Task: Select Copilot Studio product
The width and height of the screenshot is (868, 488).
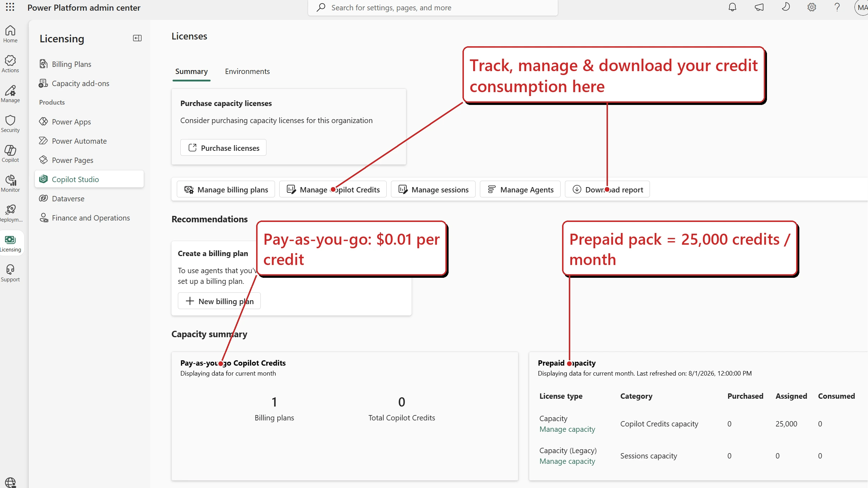Action: (89, 179)
